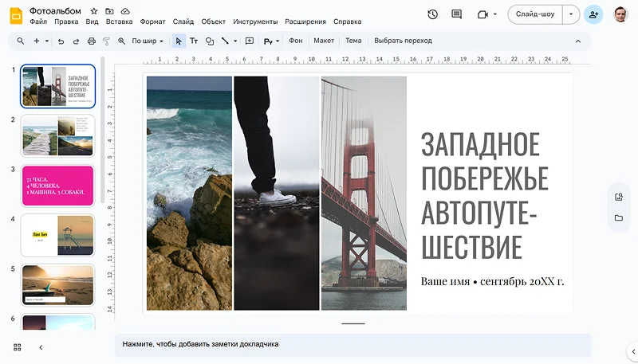Click the Тема theme button
Screen dimensions: 638x364
coord(353,41)
